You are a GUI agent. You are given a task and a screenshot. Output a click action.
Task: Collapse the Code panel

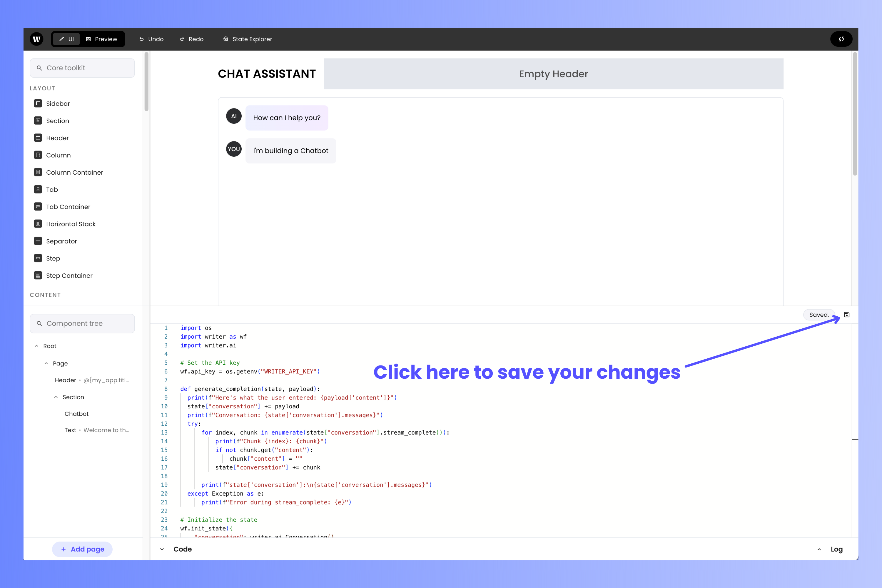(x=162, y=549)
